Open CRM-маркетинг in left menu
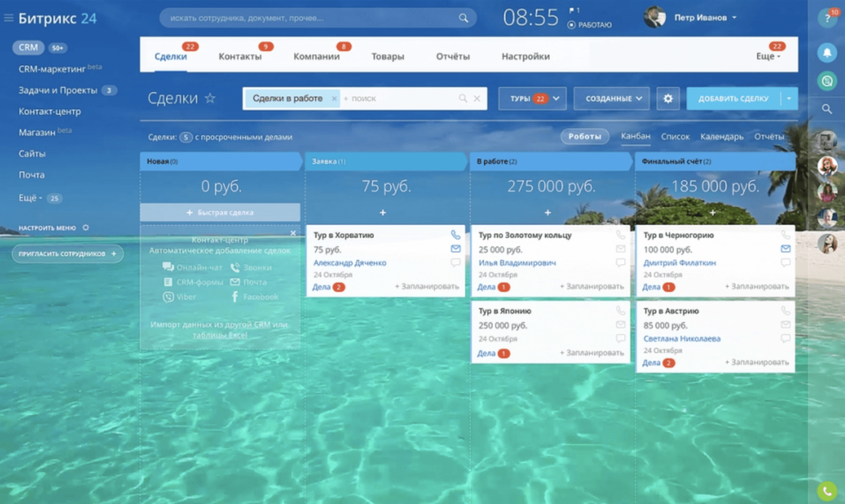 [x=52, y=69]
